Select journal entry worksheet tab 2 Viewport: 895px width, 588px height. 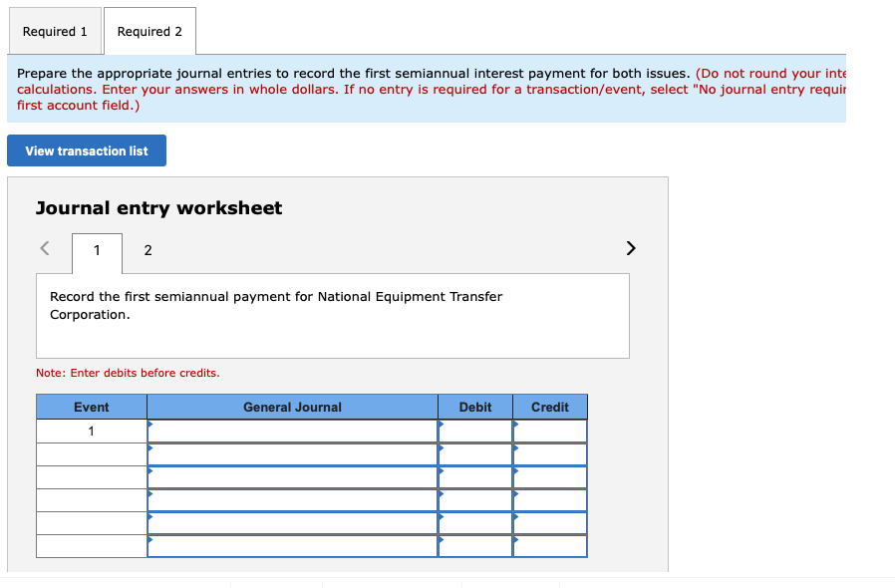(x=148, y=250)
